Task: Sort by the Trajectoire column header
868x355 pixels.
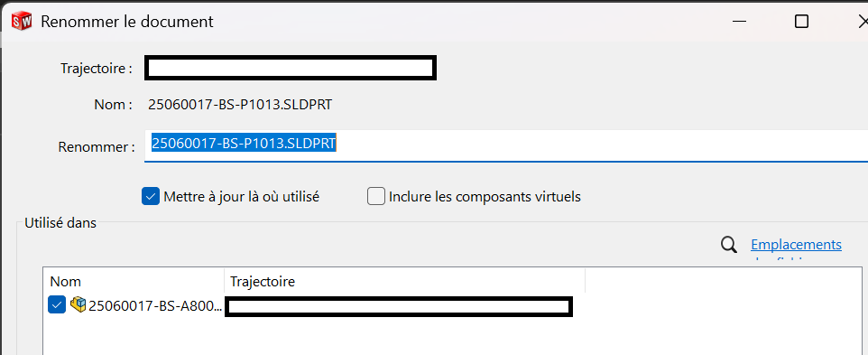Action: (404, 281)
